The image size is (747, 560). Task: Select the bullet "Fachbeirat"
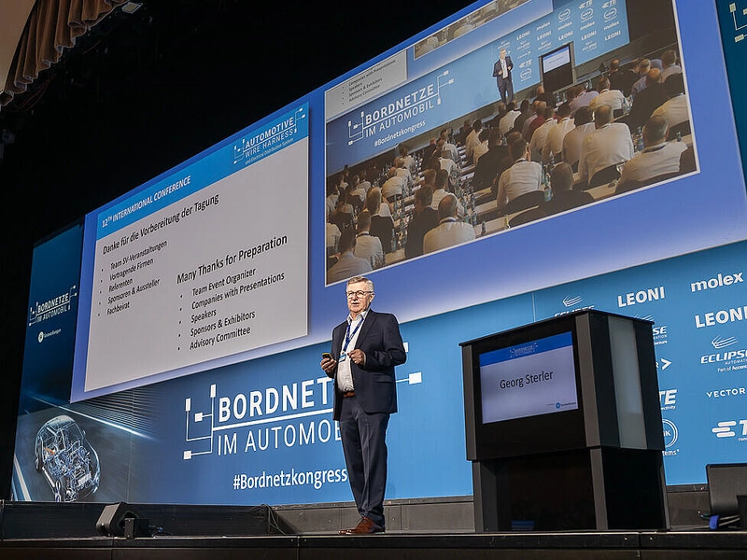click(x=118, y=309)
